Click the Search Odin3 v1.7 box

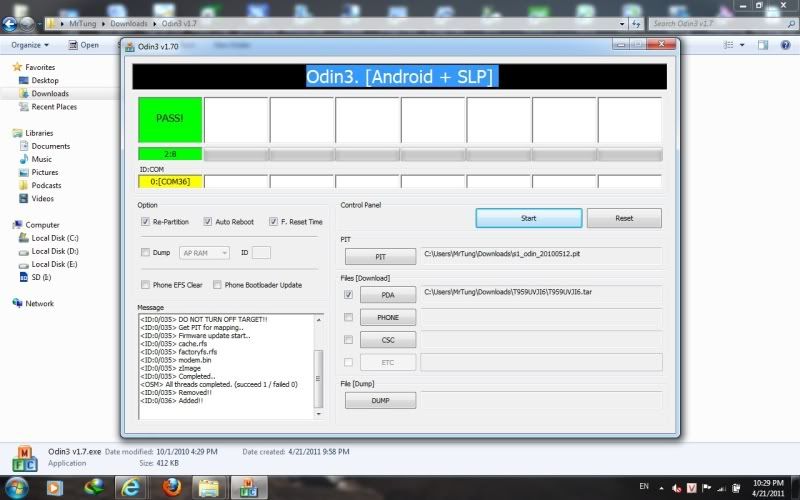point(722,23)
